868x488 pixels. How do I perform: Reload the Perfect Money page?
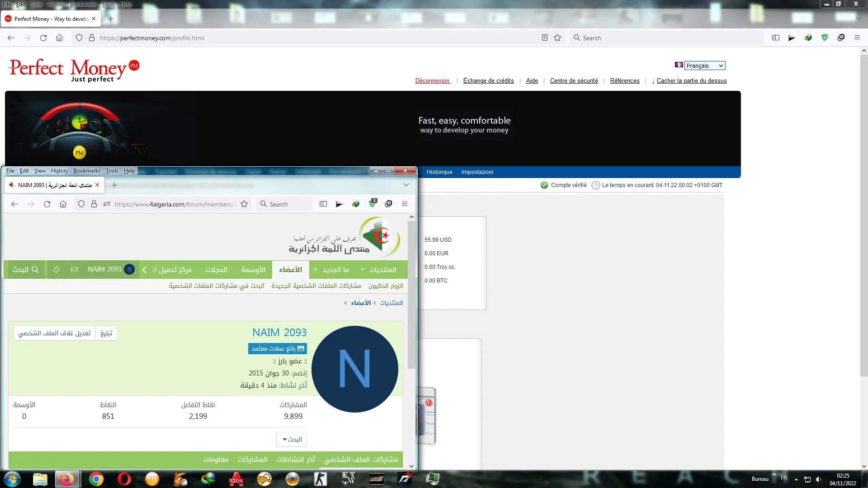coord(43,38)
